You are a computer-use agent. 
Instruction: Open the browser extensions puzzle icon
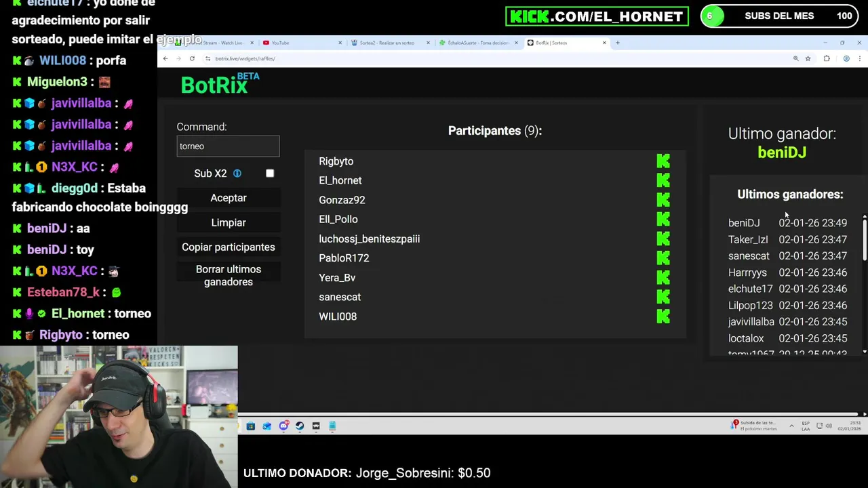[827, 59]
